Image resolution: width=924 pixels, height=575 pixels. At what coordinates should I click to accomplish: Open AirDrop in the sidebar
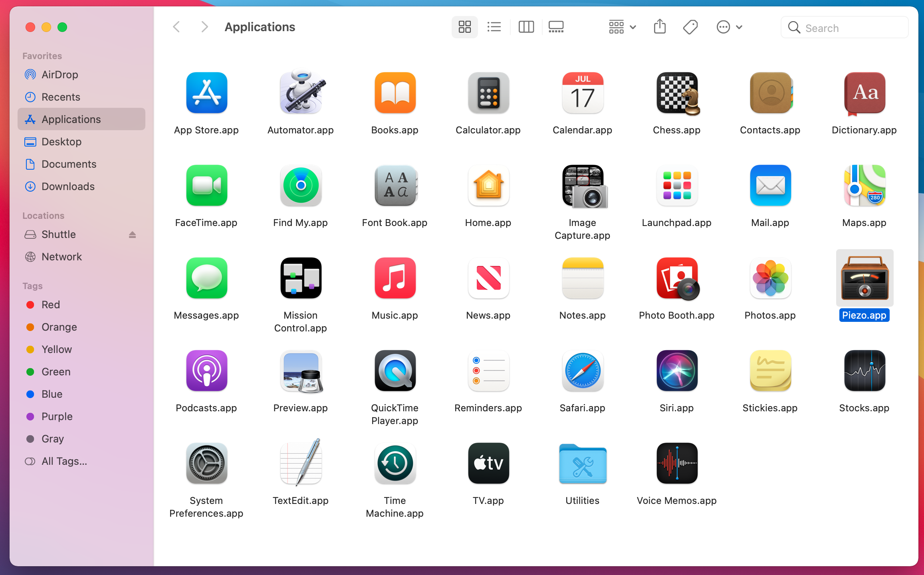(81, 75)
